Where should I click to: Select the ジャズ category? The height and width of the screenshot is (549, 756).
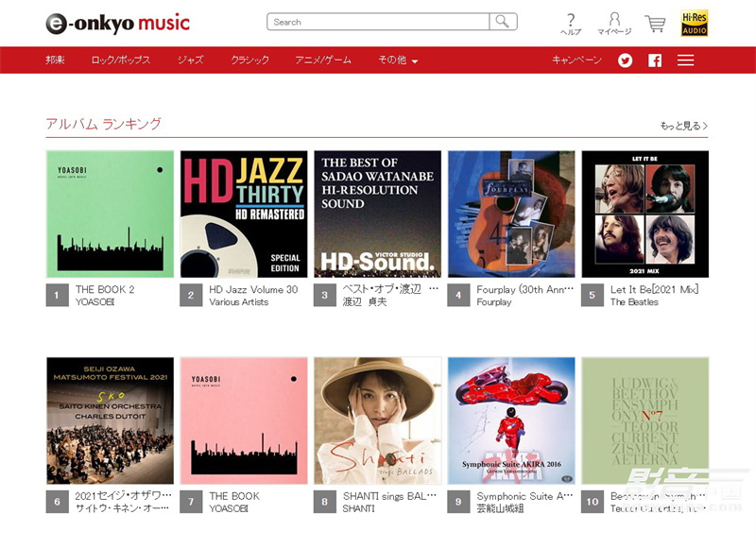click(x=191, y=60)
